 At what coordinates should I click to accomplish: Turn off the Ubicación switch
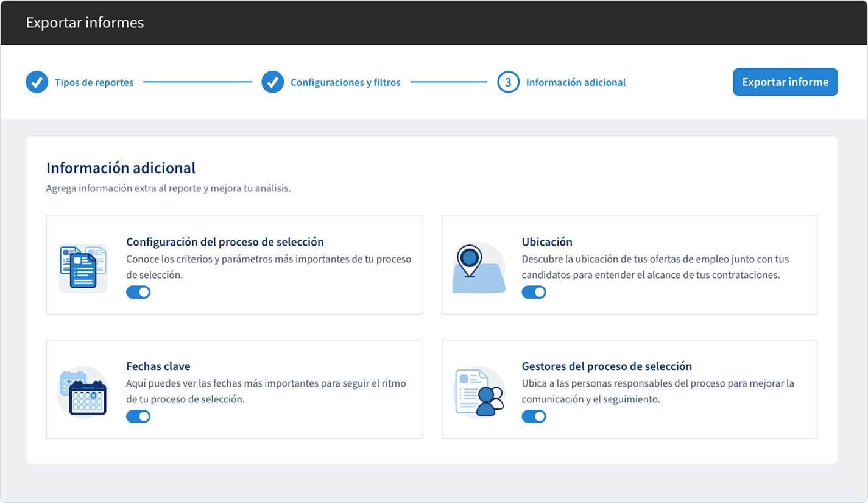coord(534,292)
